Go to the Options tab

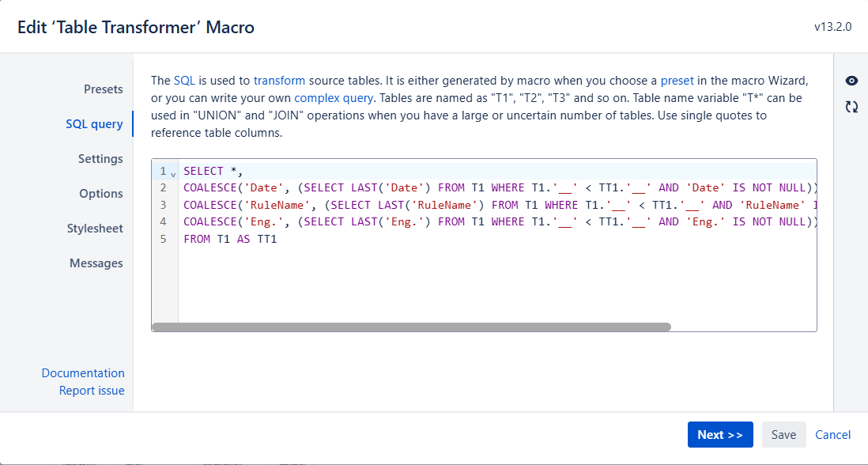[101, 194]
